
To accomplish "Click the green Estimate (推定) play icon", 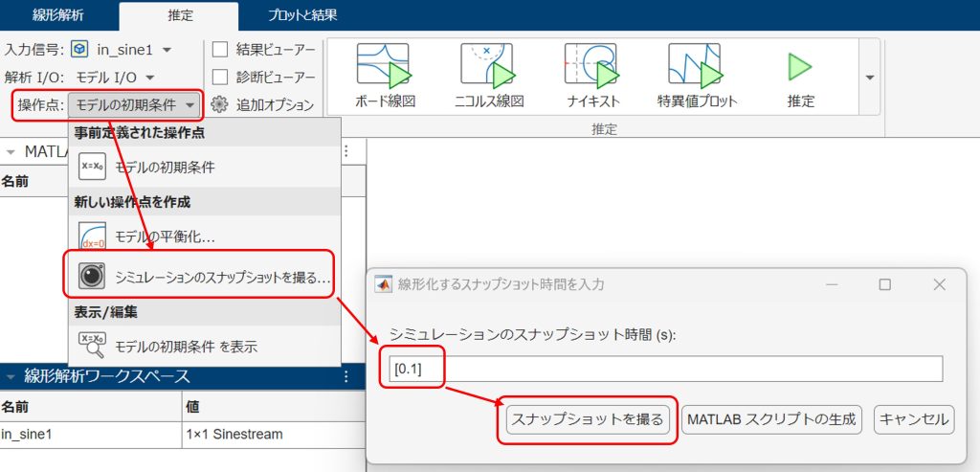I will click(x=799, y=67).
